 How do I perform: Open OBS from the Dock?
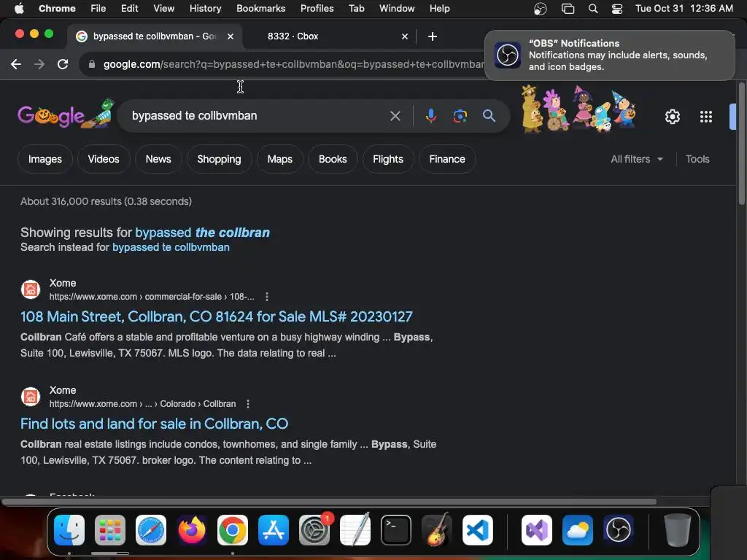point(619,530)
